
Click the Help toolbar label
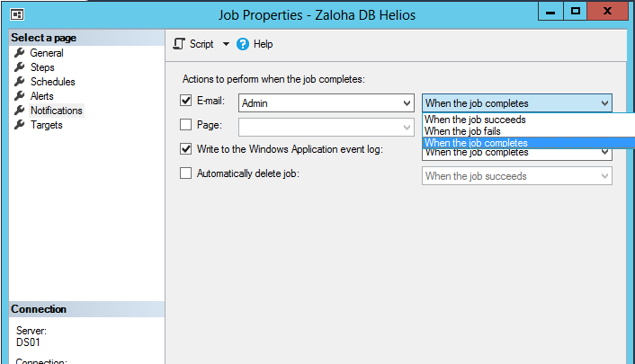tap(263, 44)
